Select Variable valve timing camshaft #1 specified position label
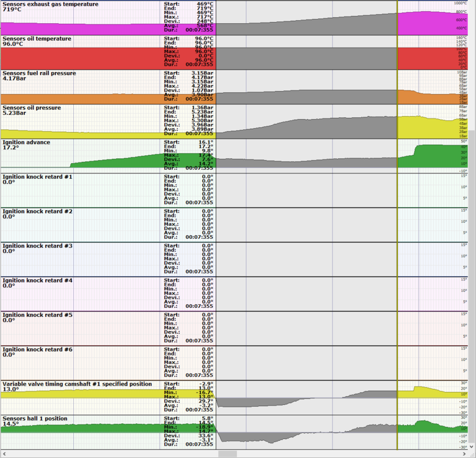Screen dimensions: 476x458 tap(77, 384)
